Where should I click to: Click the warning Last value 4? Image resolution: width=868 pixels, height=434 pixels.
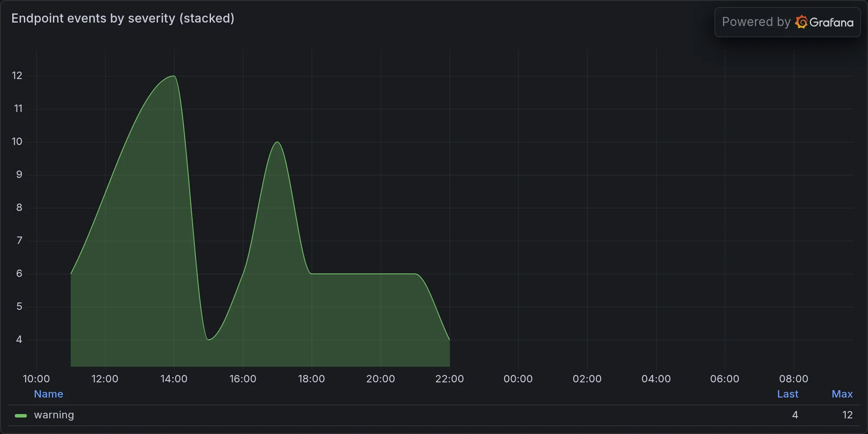pyautogui.click(x=795, y=415)
